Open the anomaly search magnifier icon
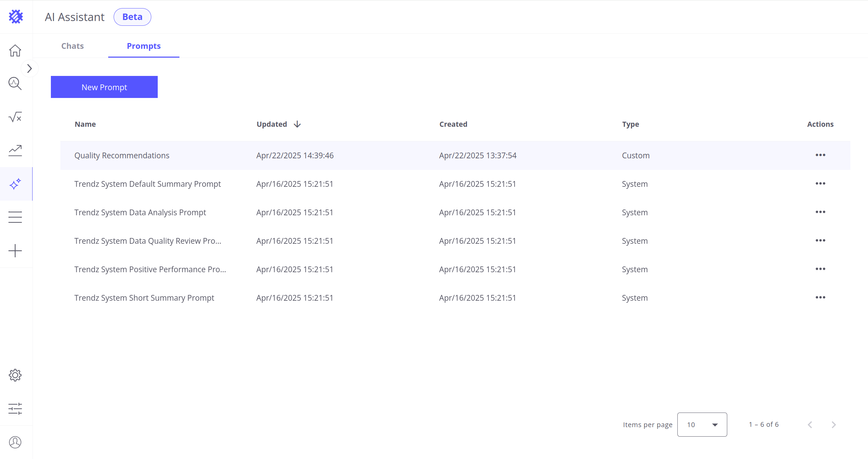This screenshot has width=868, height=459. coord(15,83)
